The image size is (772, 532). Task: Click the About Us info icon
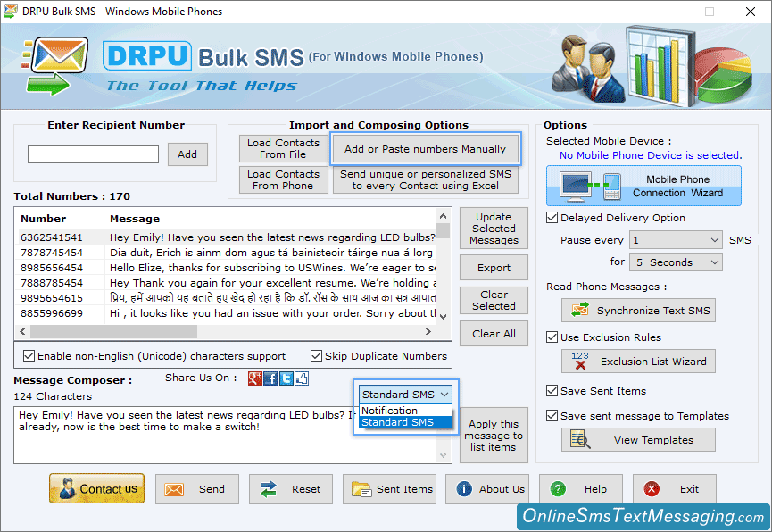pyautogui.click(x=464, y=488)
